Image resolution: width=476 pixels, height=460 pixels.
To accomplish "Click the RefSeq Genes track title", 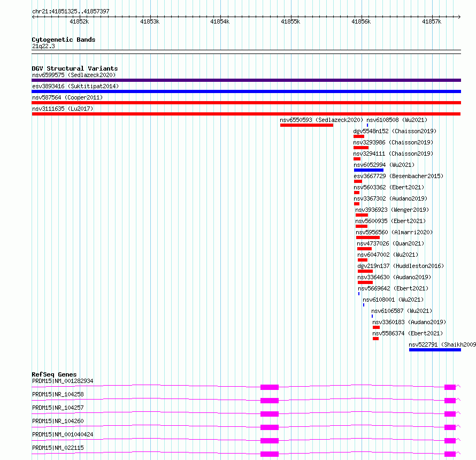I will (54, 374).
